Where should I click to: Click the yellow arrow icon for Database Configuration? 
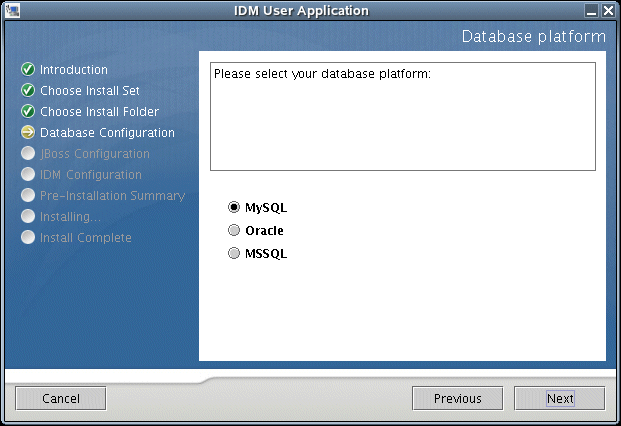(x=28, y=133)
